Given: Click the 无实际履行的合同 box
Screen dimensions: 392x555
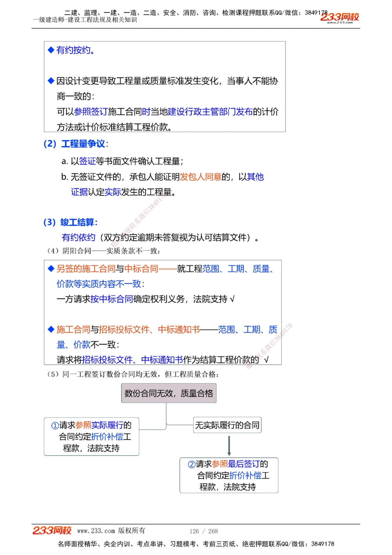Looking at the screenshot, I should (x=227, y=425).
